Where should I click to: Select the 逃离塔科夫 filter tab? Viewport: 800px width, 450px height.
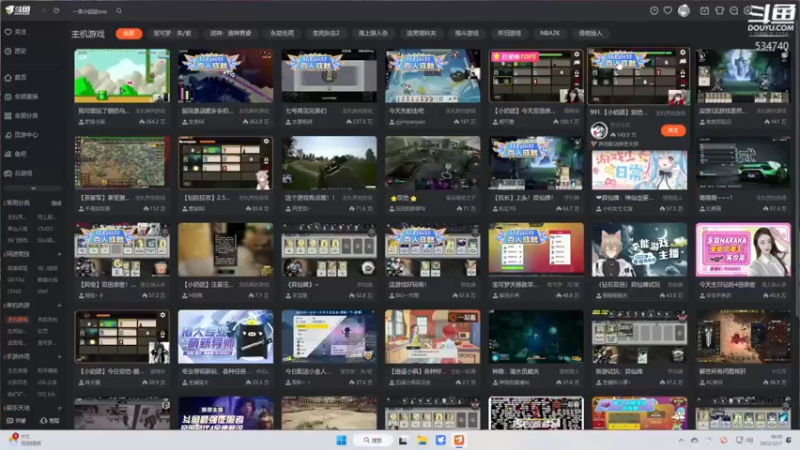point(421,33)
